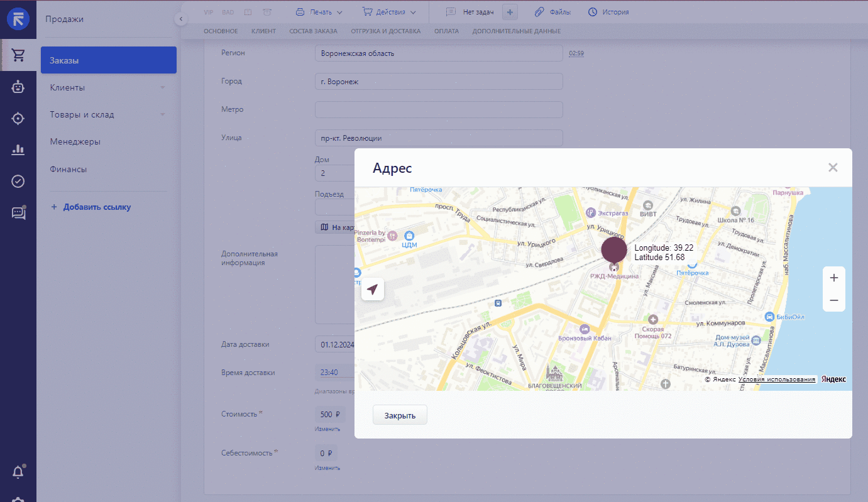Click the exclamation flag icon in toolbar
Image resolution: width=868 pixels, height=502 pixels.
248,12
